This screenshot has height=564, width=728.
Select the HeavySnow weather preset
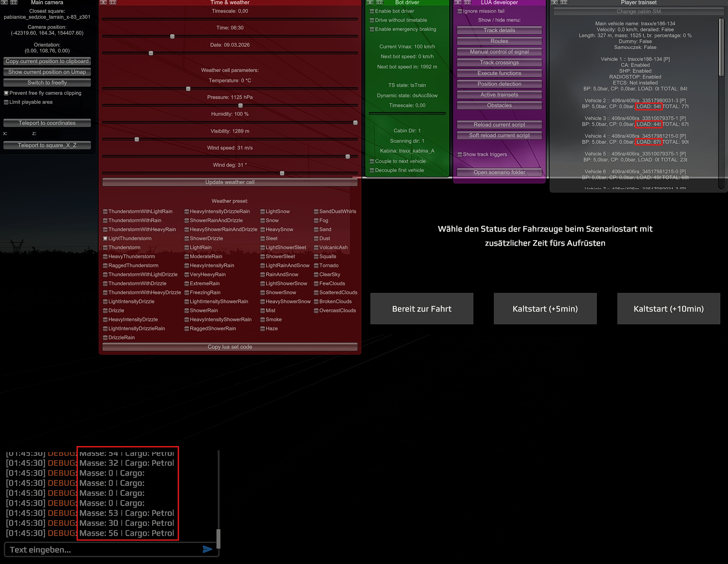262,229
